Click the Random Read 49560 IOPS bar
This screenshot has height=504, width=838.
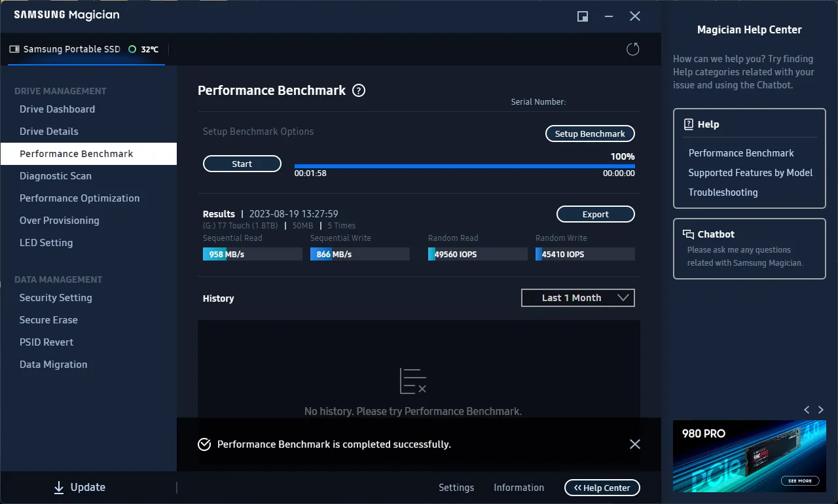click(478, 254)
